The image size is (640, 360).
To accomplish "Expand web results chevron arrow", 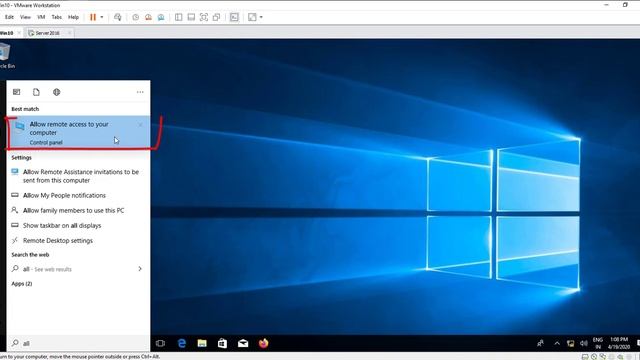I will (140, 269).
